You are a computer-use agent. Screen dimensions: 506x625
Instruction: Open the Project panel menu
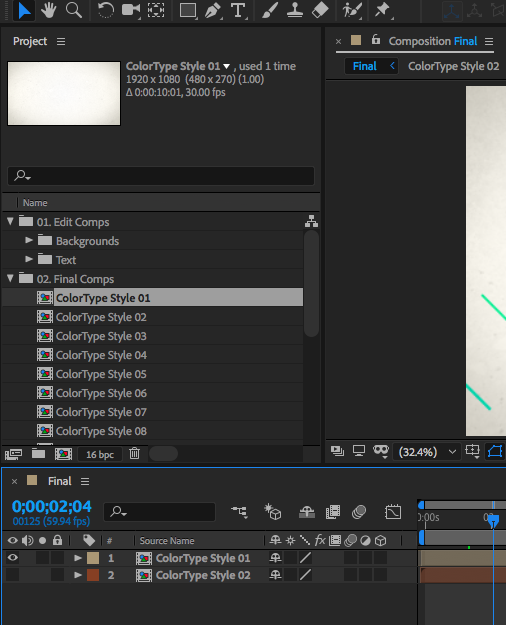tap(61, 41)
